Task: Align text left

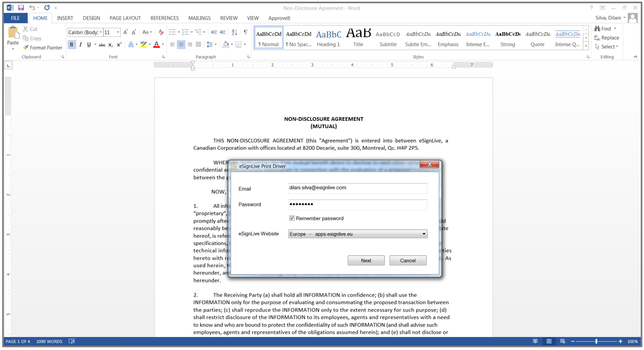Action: click(172, 45)
